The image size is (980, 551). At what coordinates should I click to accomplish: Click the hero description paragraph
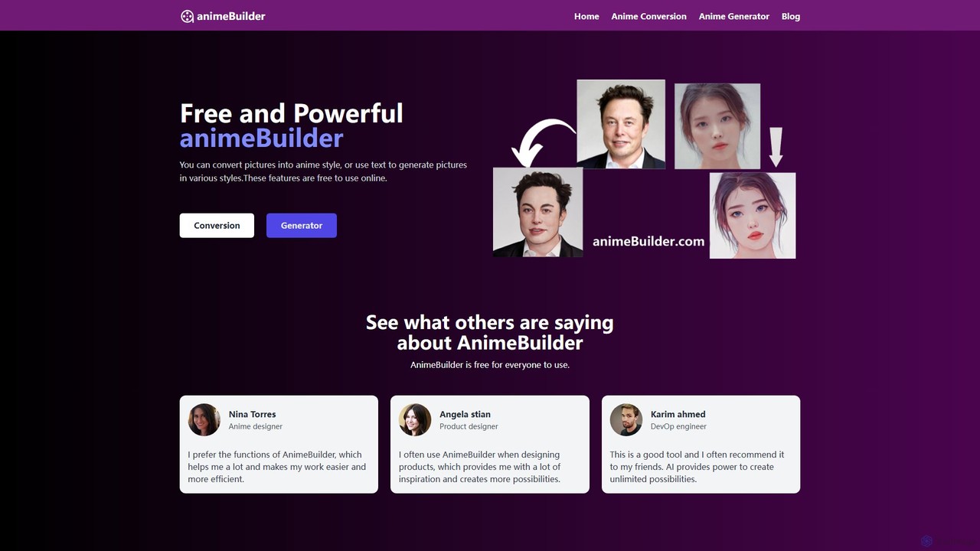pyautogui.click(x=323, y=171)
